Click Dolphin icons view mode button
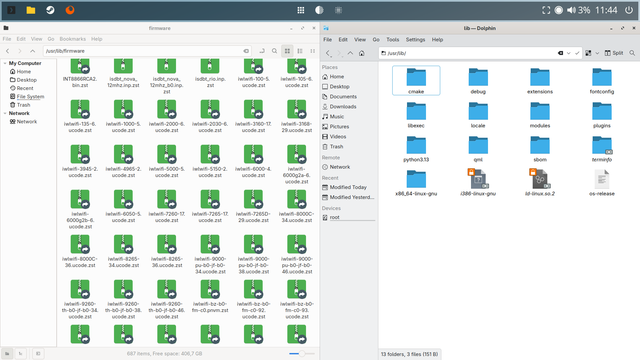640x360 pixels. (588, 53)
